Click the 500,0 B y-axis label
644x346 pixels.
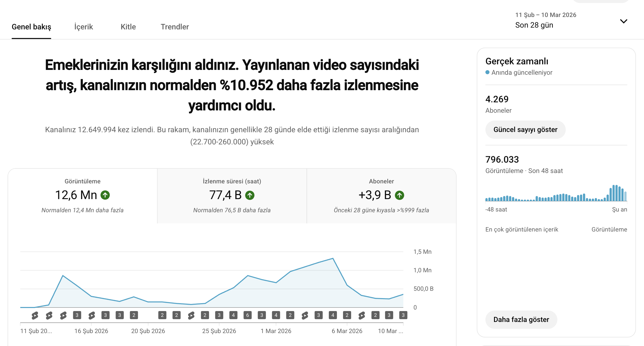[x=423, y=289]
